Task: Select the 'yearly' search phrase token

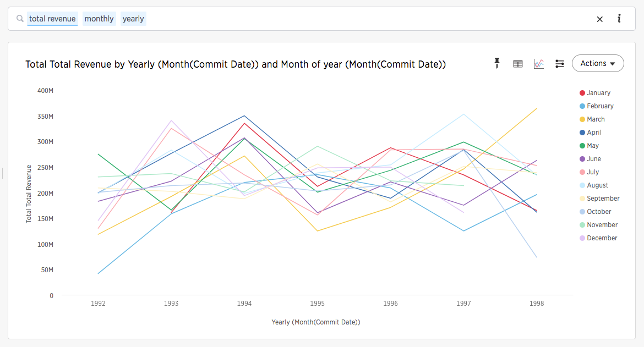Action: coord(133,18)
